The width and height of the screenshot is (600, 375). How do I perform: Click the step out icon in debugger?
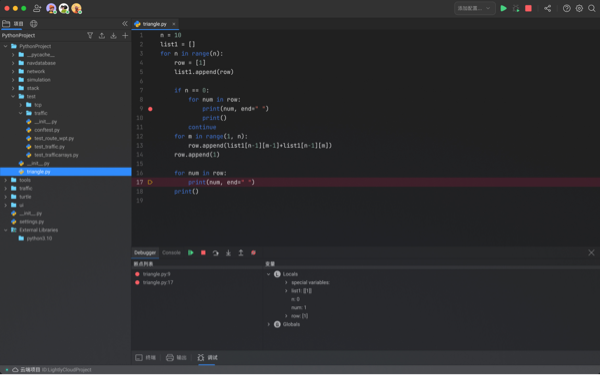click(x=241, y=253)
